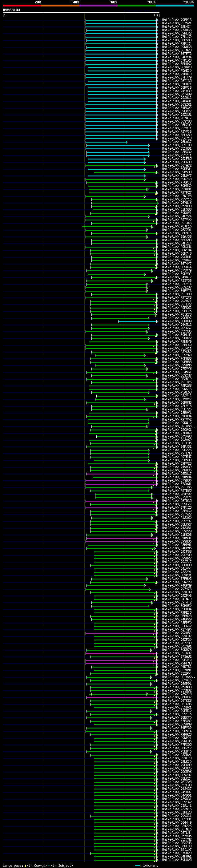
Task: Select hit label UniRef100_O64449
Action: [x=177, y=823]
